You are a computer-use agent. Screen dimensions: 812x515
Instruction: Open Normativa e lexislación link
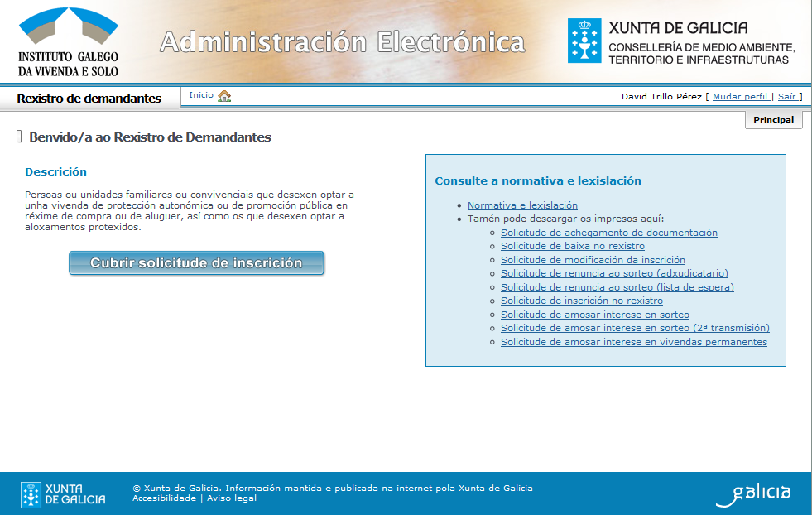[x=522, y=205]
